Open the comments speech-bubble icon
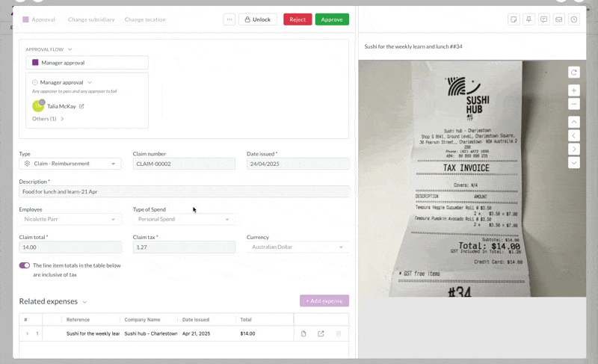The width and height of the screenshot is (598, 364). pyautogui.click(x=544, y=19)
